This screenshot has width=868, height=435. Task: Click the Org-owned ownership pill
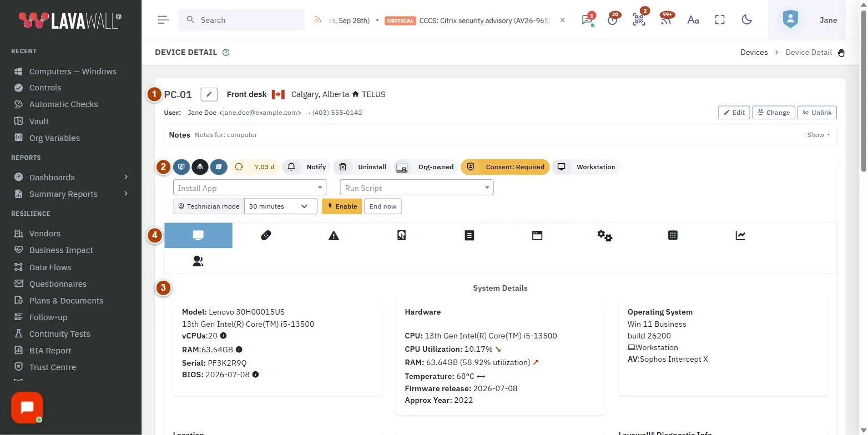pyautogui.click(x=427, y=167)
